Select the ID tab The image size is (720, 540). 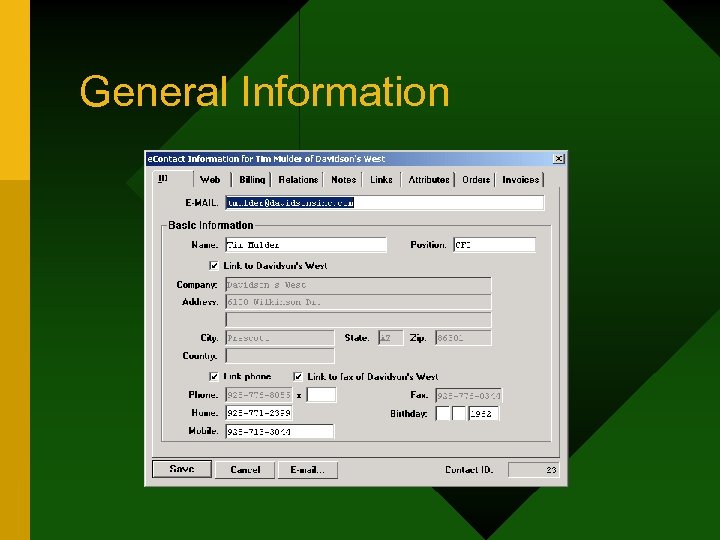(x=173, y=179)
